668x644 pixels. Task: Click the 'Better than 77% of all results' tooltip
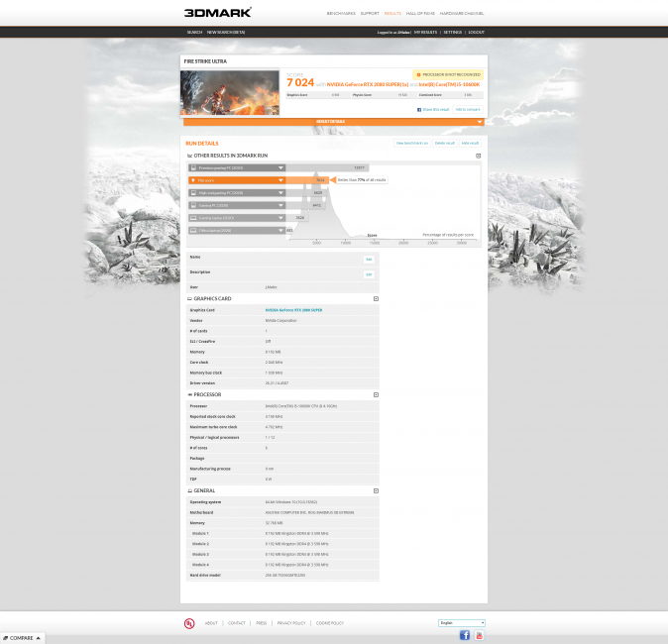click(362, 180)
